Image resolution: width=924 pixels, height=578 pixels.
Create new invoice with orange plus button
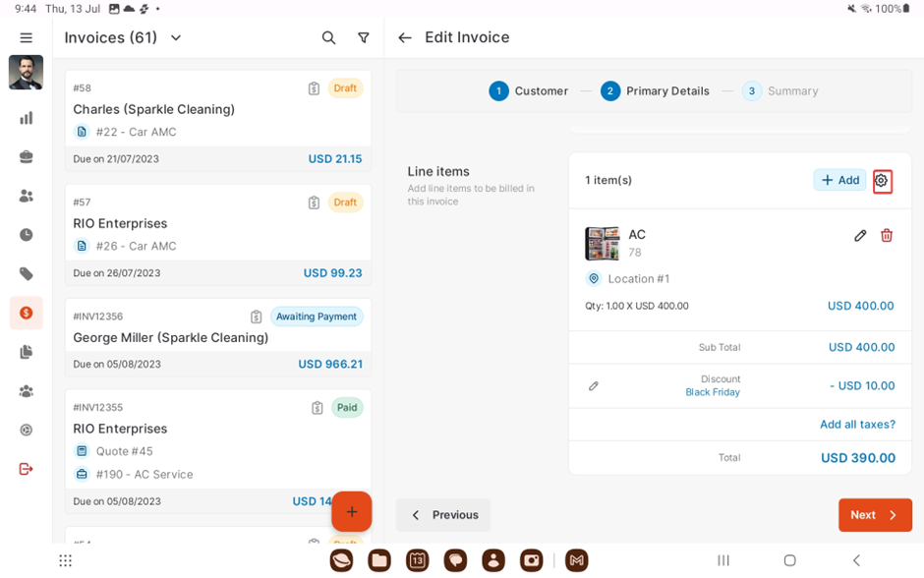[x=352, y=511]
